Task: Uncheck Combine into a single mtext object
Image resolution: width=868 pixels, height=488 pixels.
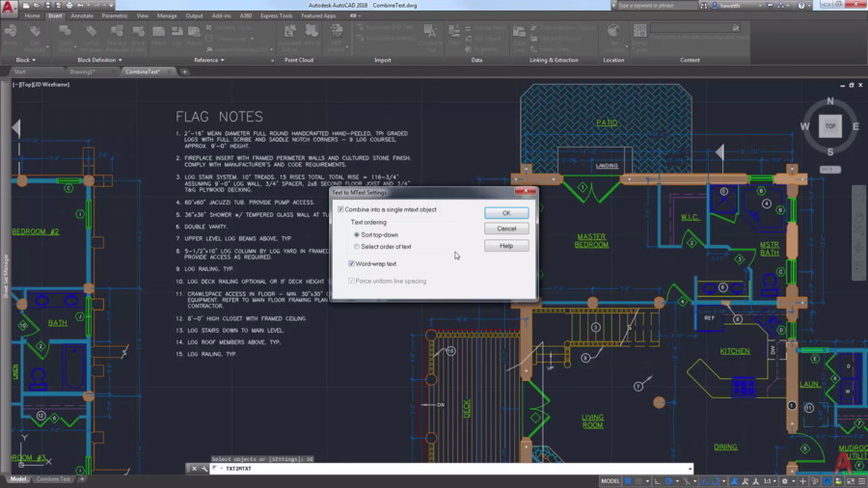Action: coord(340,209)
